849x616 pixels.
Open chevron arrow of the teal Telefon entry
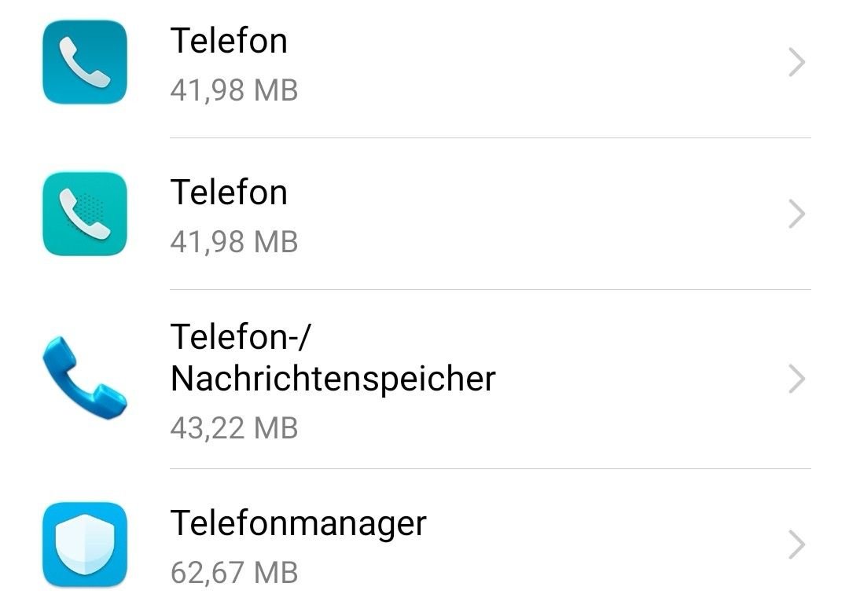pyautogui.click(x=796, y=214)
